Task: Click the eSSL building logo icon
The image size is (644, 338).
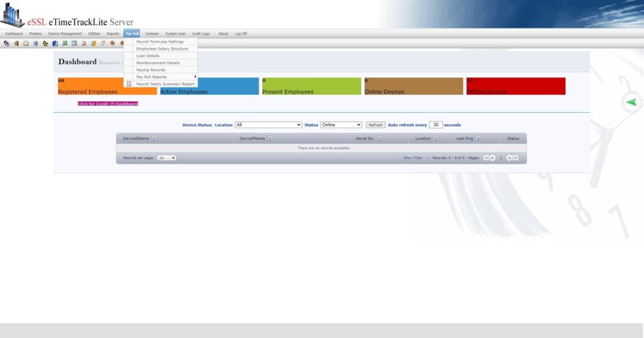Action: (13, 15)
